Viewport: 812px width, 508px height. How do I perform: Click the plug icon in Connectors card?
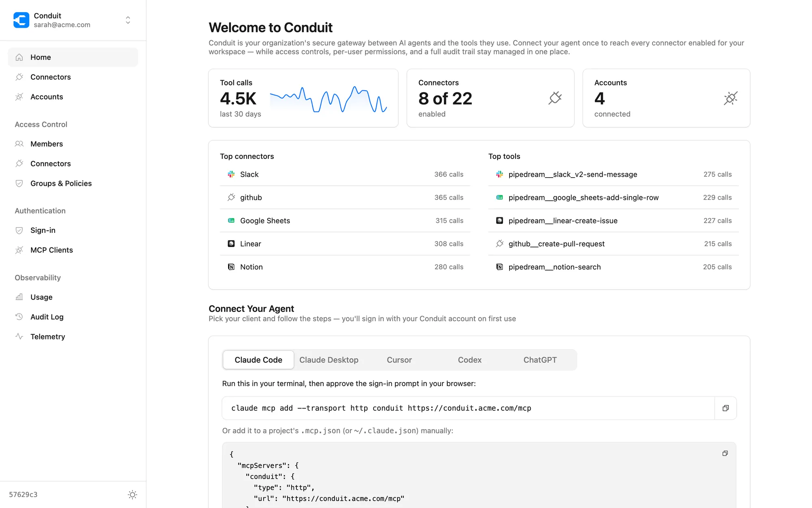[555, 98]
